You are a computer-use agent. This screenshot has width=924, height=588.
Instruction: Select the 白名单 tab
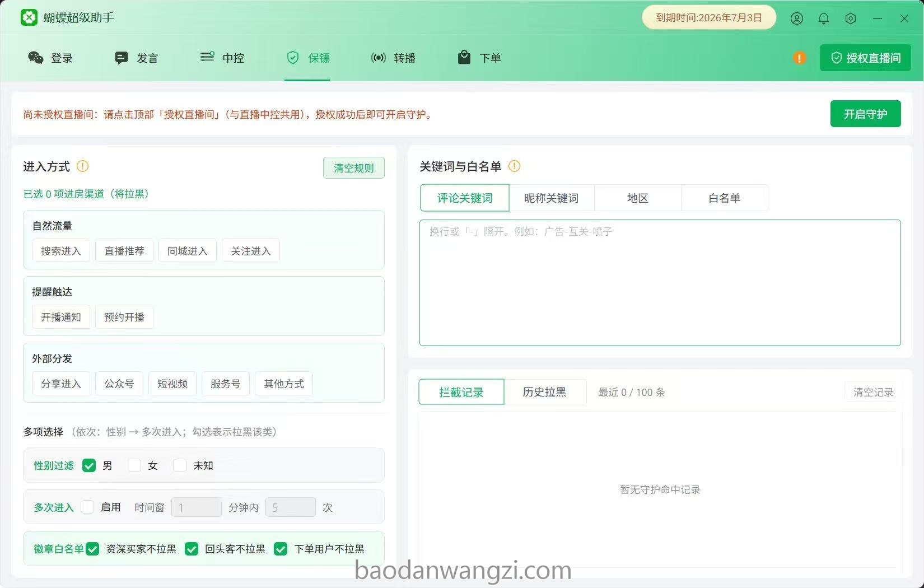coord(725,198)
